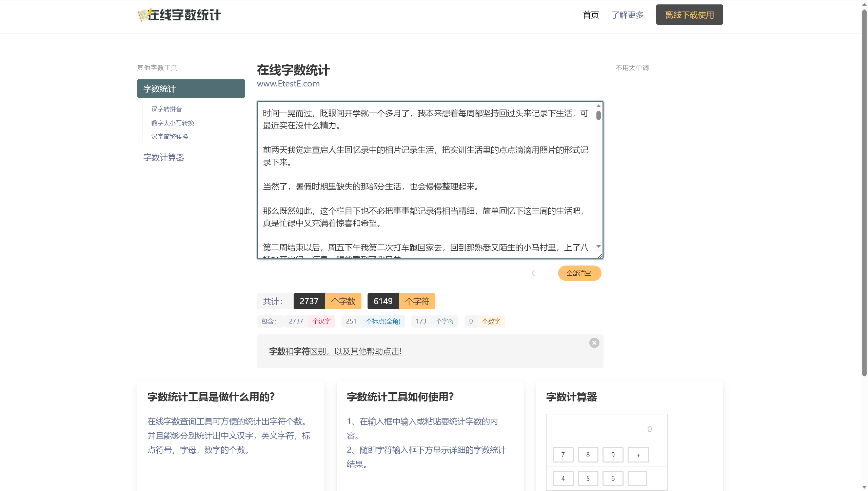Screen dimensions: 868x491
Task: Visit the www.EtestE.com link
Action: (x=288, y=83)
